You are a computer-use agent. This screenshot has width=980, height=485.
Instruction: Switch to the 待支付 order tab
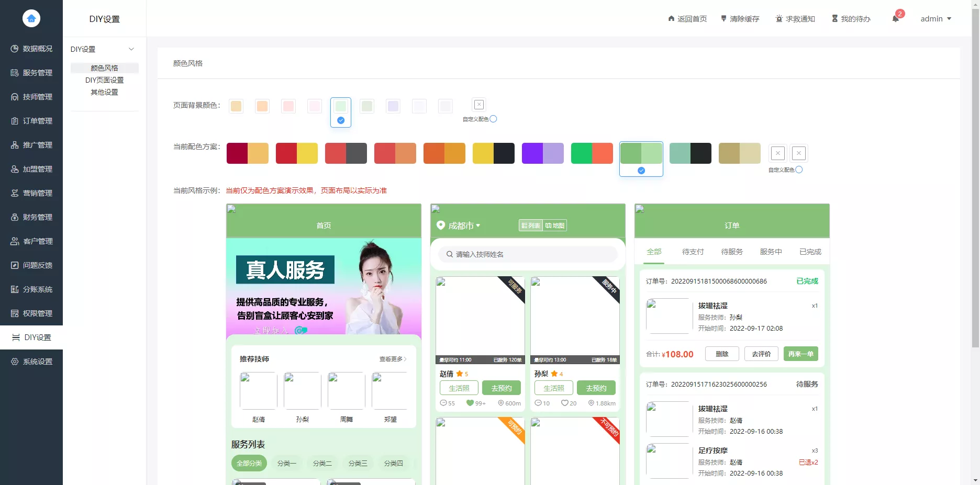692,252
